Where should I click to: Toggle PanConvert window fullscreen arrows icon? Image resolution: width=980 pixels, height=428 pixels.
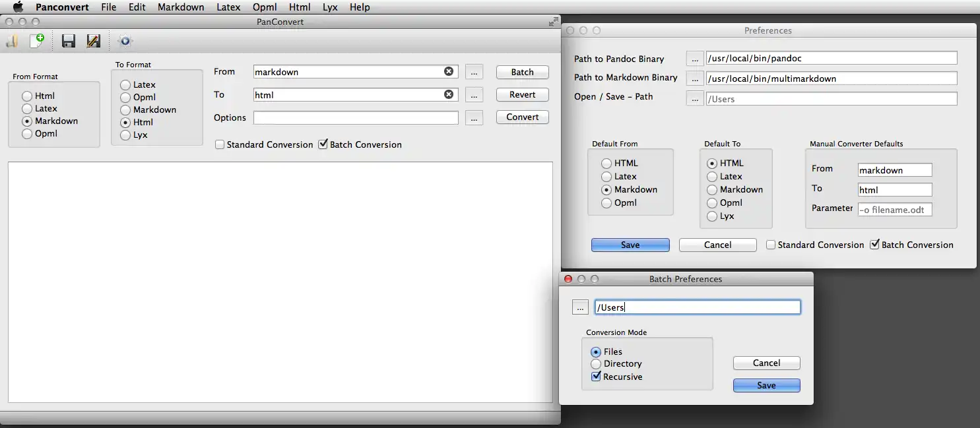click(553, 22)
